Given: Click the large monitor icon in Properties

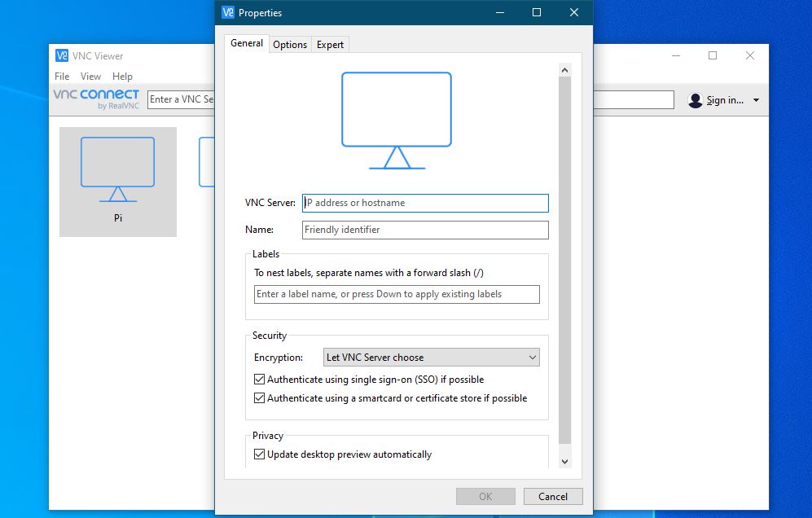Looking at the screenshot, I should (x=397, y=120).
